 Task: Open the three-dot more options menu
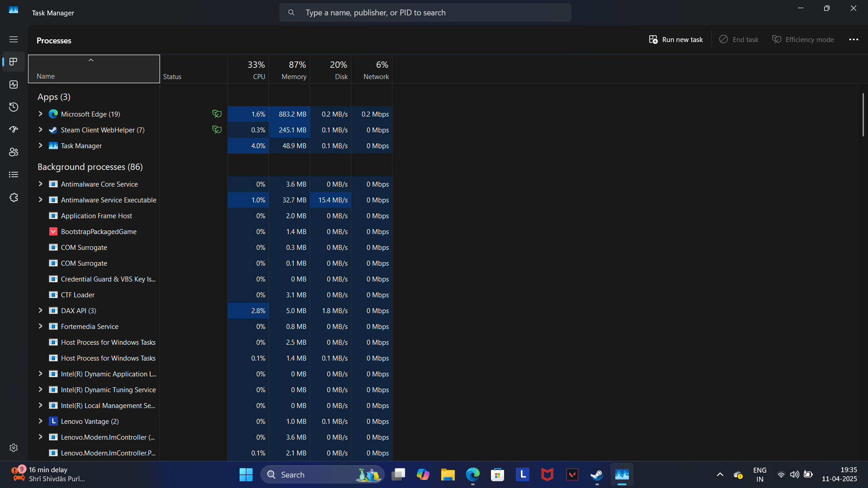point(854,40)
